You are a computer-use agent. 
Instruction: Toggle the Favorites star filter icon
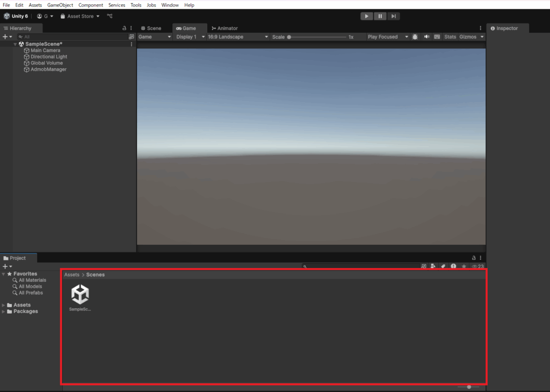pyautogui.click(x=464, y=266)
